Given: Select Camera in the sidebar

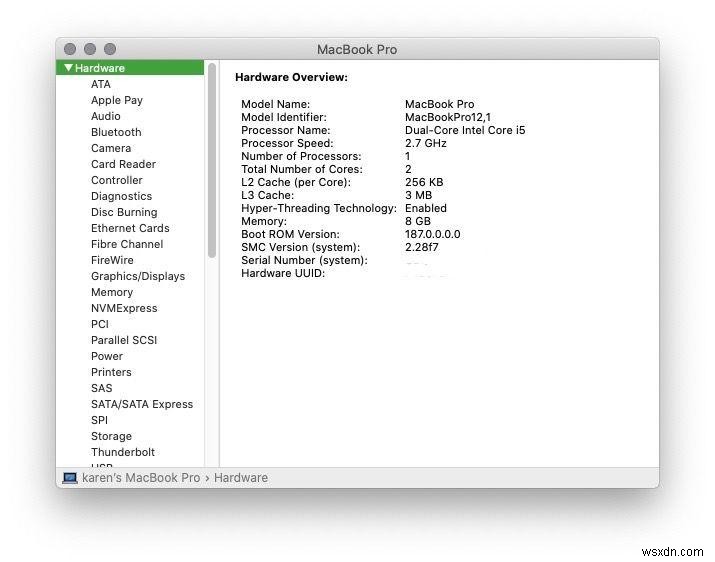Looking at the screenshot, I should click(111, 148).
